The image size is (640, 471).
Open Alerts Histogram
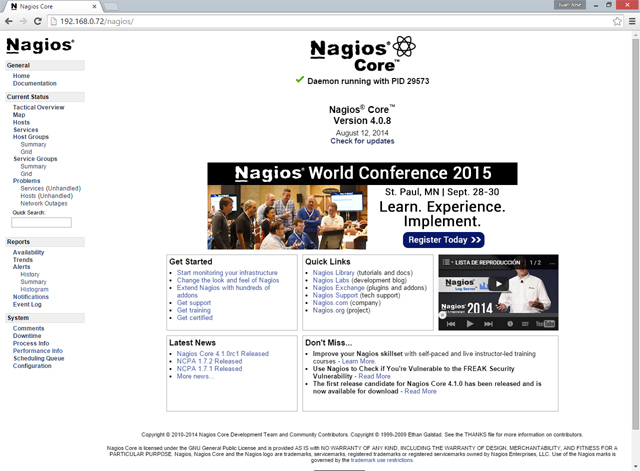point(34,289)
